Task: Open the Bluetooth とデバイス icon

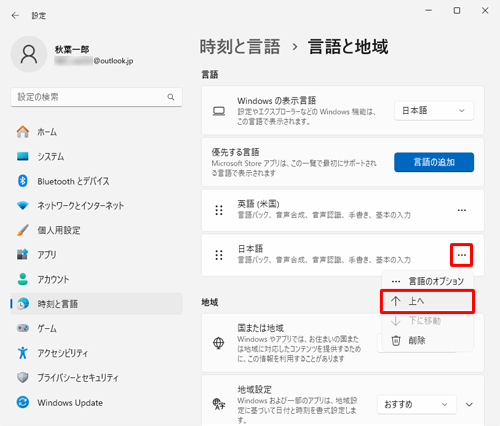Action: (x=23, y=181)
